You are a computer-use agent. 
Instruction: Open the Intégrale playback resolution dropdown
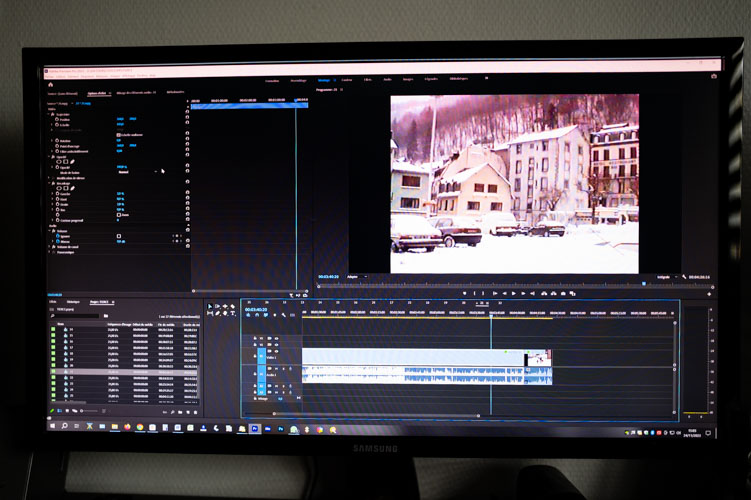pyautogui.click(x=667, y=277)
